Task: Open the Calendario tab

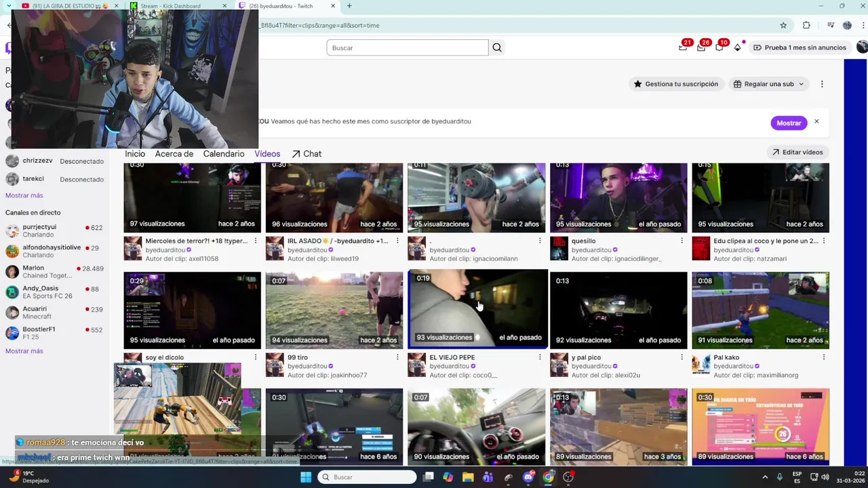Action: [x=224, y=154]
